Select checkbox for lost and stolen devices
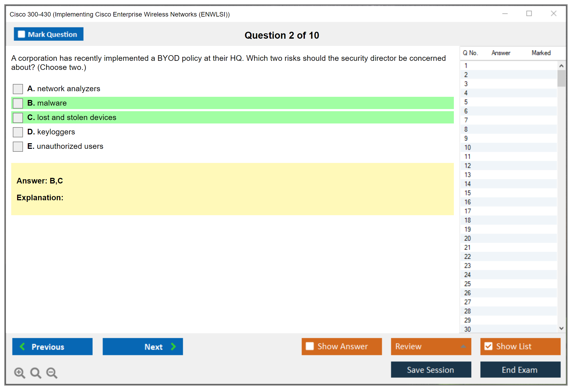Screen dimensions: 574x392 click(18, 118)
